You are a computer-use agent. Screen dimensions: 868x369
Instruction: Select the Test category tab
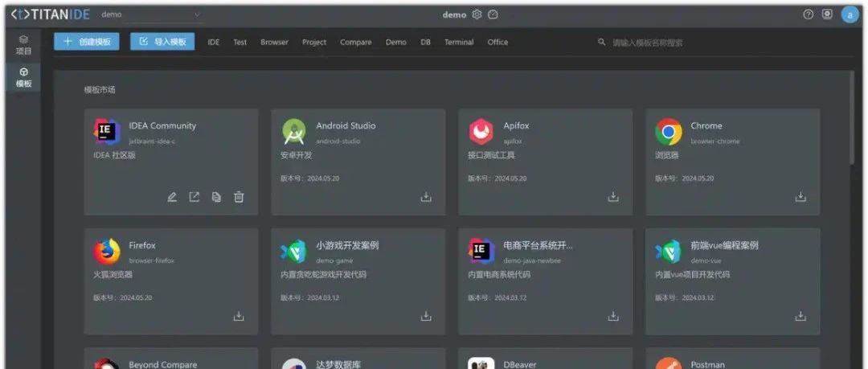pos(240,42)
